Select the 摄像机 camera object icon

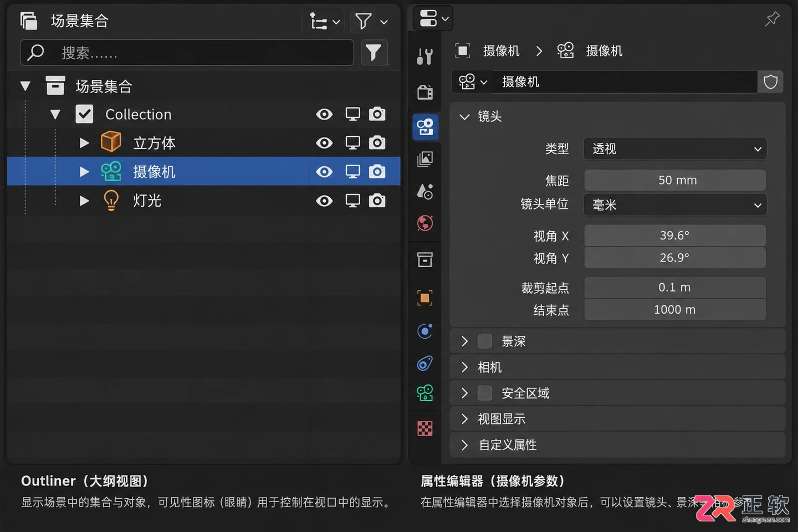(x=111, y=171)
